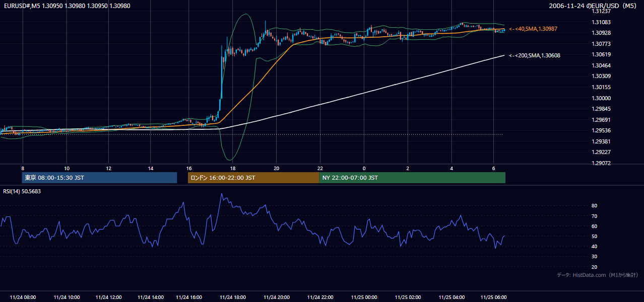Viewport: 644px width, 302px height.
Task: Click price axis value 1.30773
Action: [602, 44]
